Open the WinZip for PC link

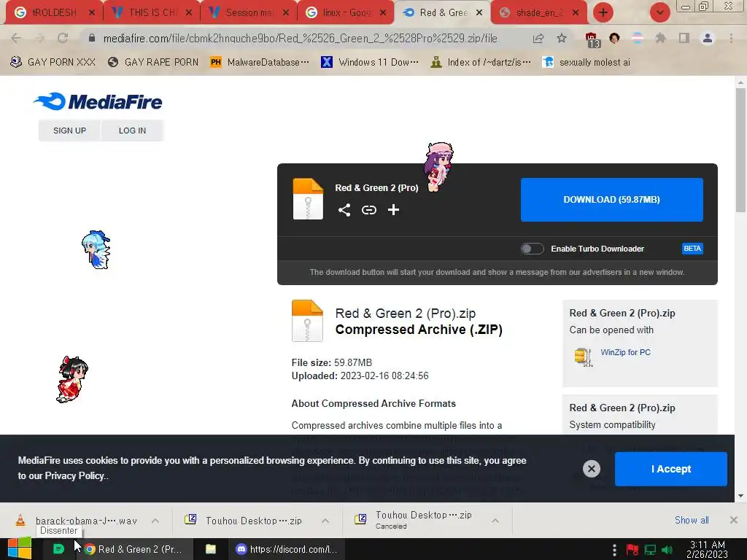coord(625,352)
